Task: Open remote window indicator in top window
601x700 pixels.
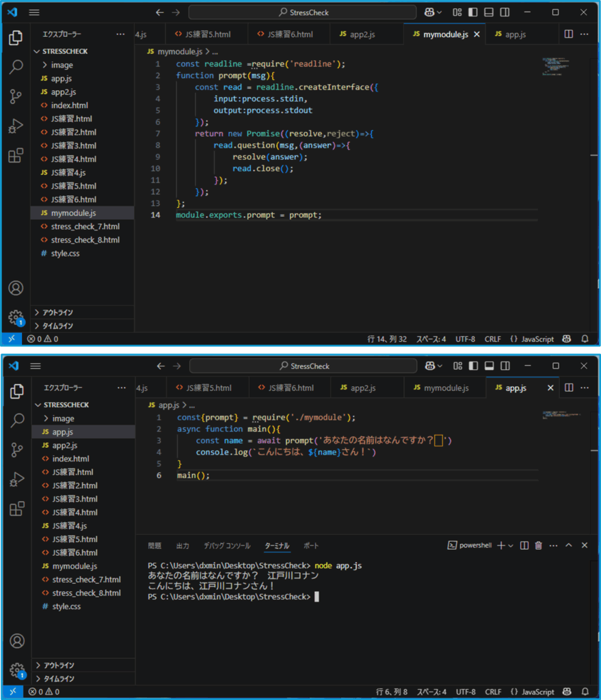Action: [x=12, y=339]
